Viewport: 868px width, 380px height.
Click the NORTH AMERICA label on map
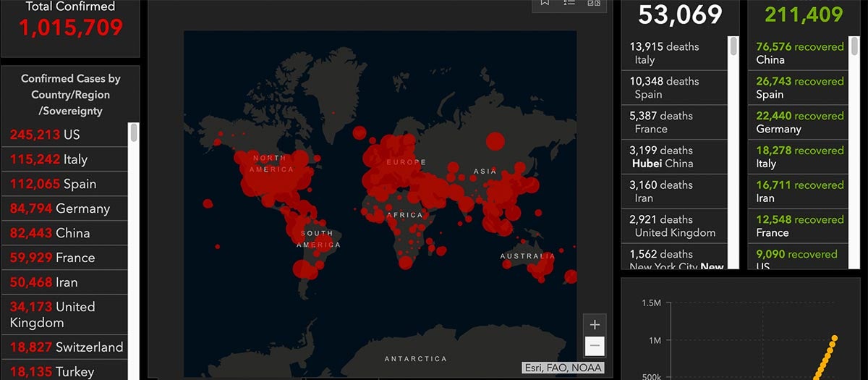click(x=271, y=164)
